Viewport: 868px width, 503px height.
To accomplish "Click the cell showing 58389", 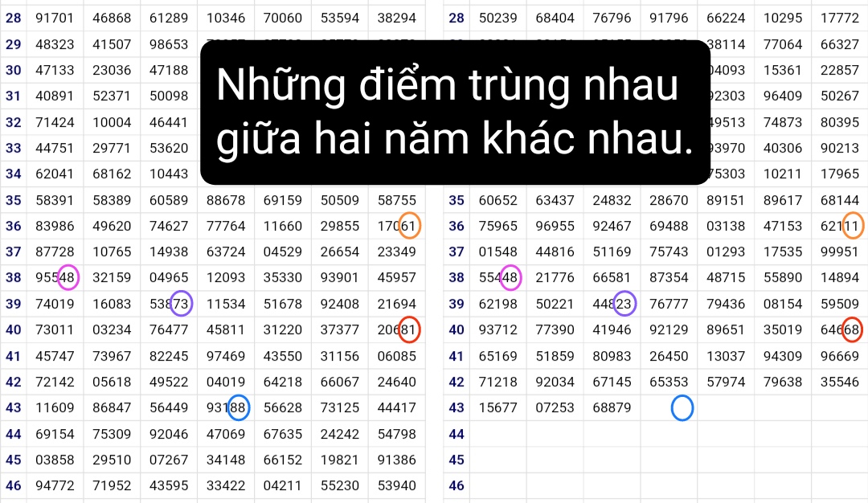I will [x=112, y=200].
